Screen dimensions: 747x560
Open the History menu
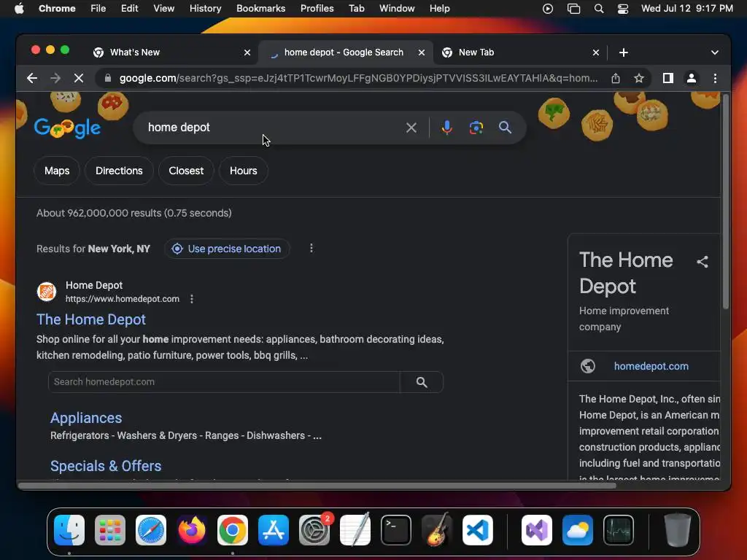coord(205,9)
